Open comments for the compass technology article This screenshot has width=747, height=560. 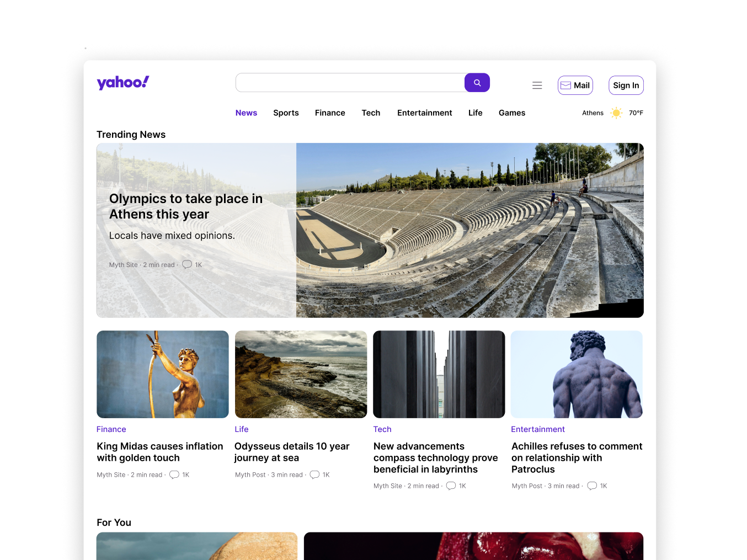point(451,486)
